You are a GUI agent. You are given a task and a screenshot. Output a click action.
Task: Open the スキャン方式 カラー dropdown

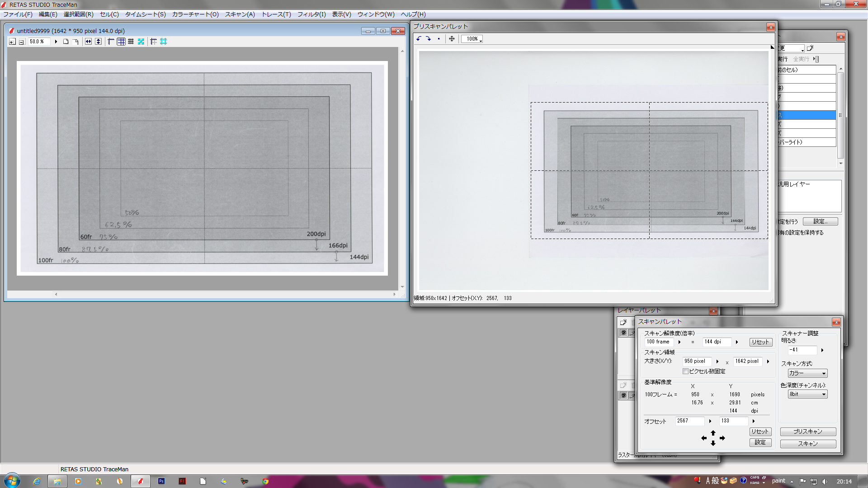[x=807, y=373]
